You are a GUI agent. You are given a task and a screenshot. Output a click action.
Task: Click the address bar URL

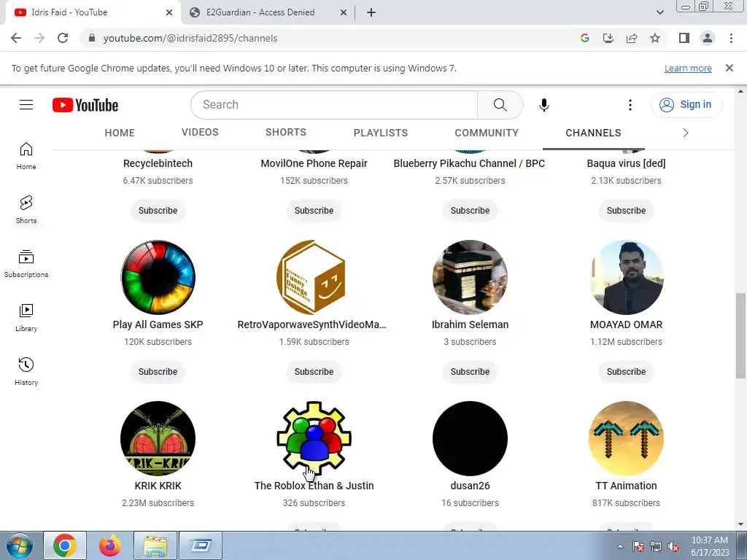tap(190, 38)
